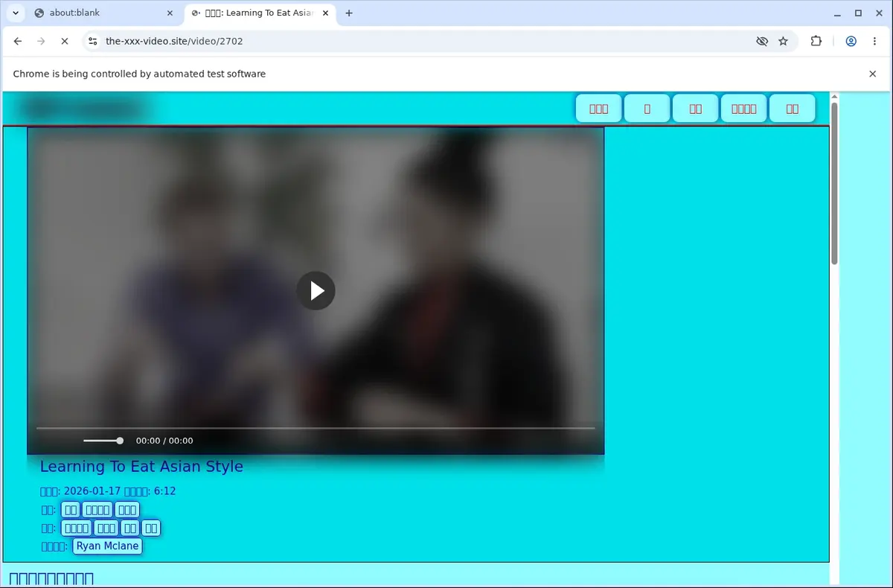Image resolution: width=893 pixels, height=588 pixels.
Task: Close the about:blank tab
Action: pos(170,13)
